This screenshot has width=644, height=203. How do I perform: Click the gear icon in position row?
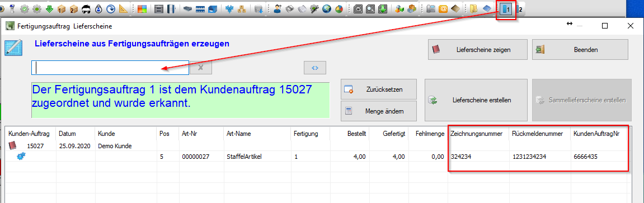coord(21,156)
